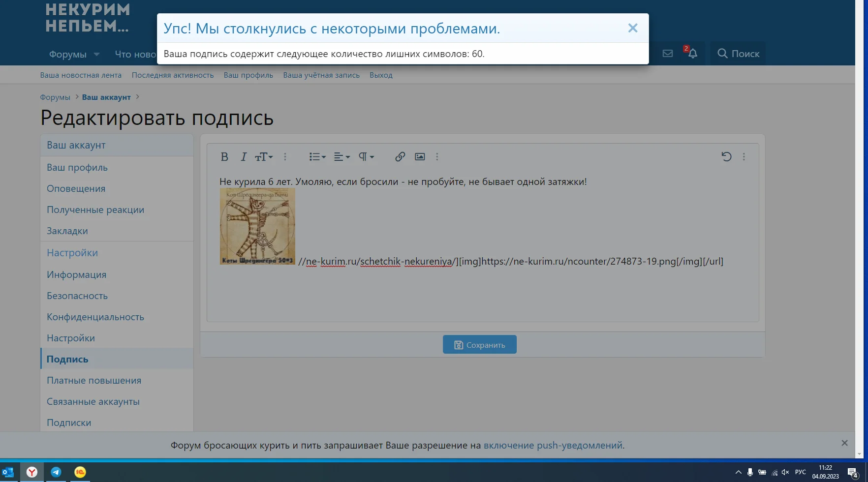
Task: Insert an image into the signature
Action: pyautogui.click(x=419, y=156)
